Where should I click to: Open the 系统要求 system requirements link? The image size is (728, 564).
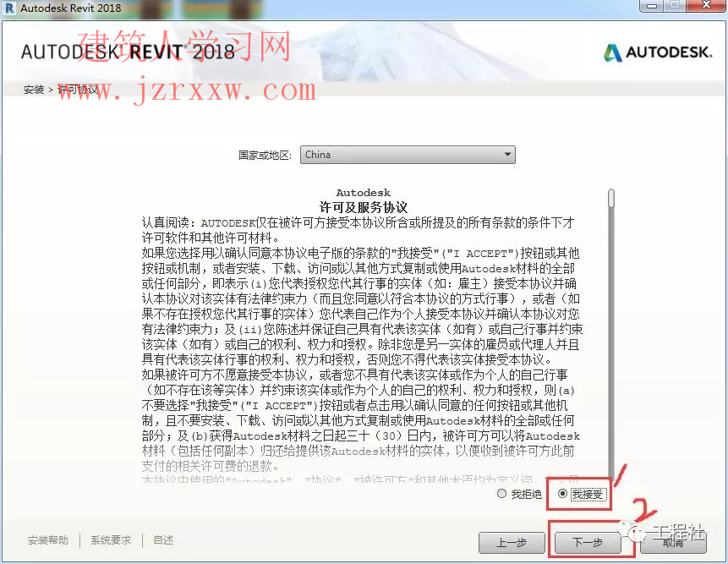pyautogui.click(x=111, y=539)
